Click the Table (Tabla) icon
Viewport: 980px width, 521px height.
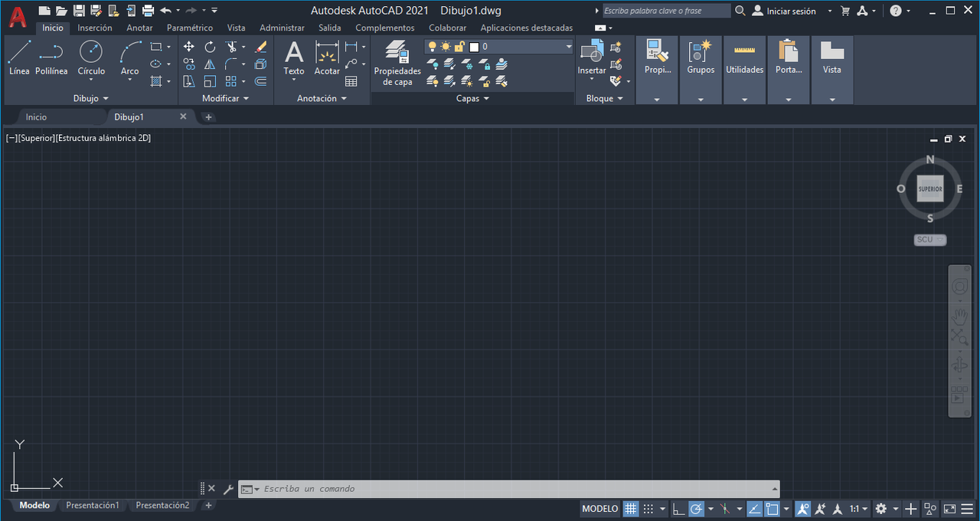pyautogui.click(x=351, y=81)
